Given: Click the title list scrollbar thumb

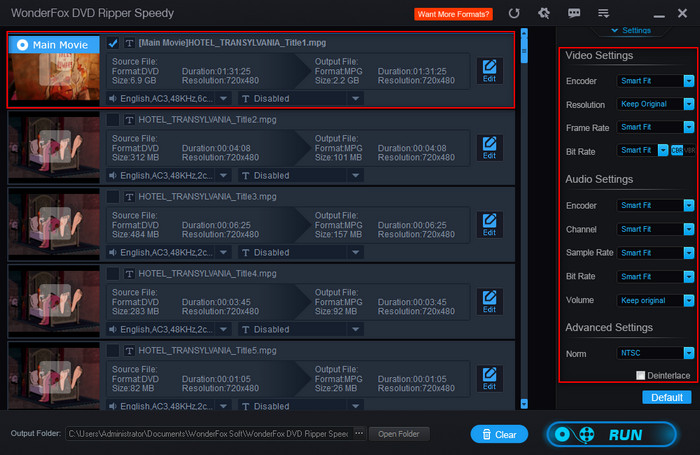Looking at the screenshot, I should [524, 50].
